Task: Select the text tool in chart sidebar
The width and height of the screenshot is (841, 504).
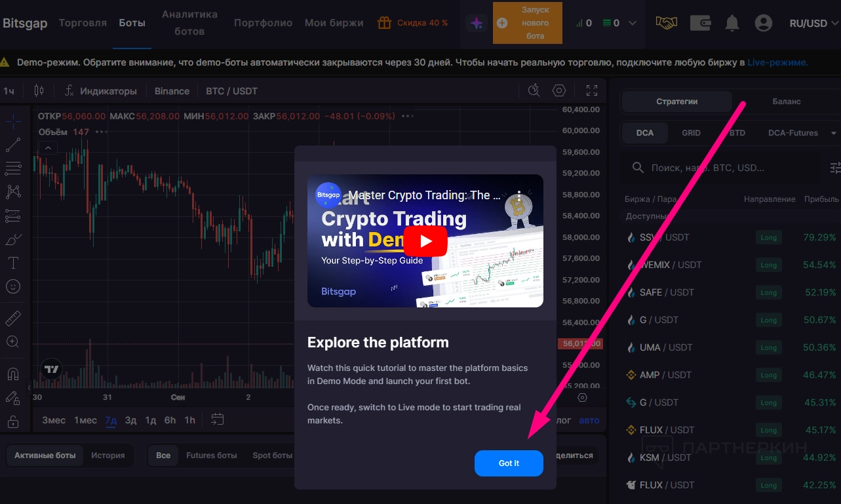Action: tap(13, 263)
